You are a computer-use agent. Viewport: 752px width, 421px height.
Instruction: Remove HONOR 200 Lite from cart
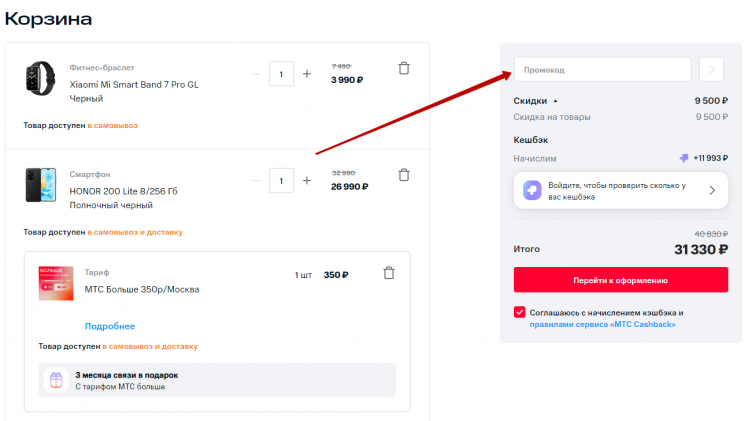pos(404,175)
